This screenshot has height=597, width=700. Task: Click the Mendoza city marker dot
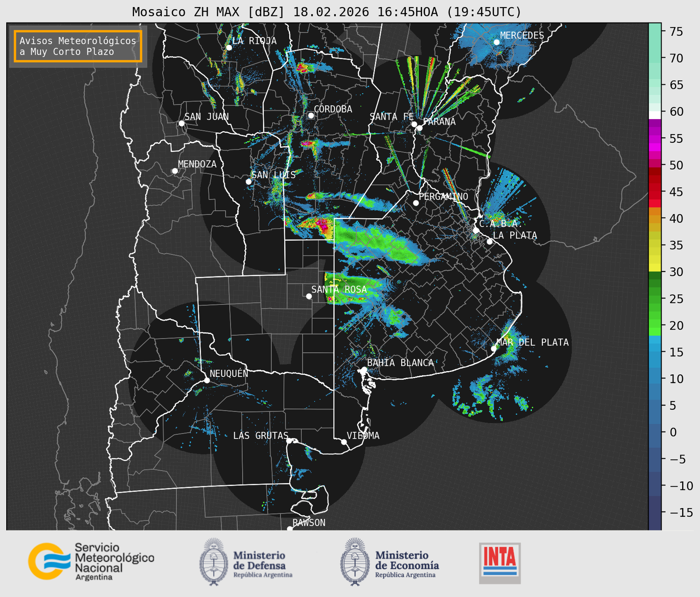click(175, 171)
